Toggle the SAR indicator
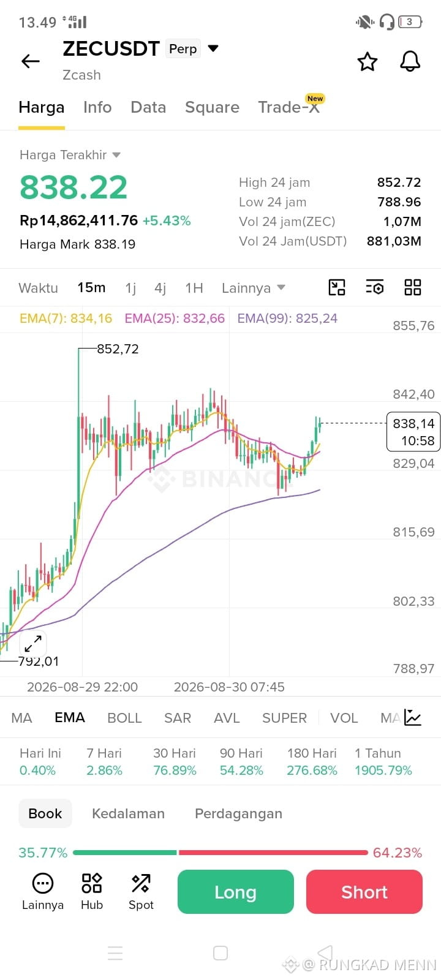The image size is (441, 980). (178, 718)
